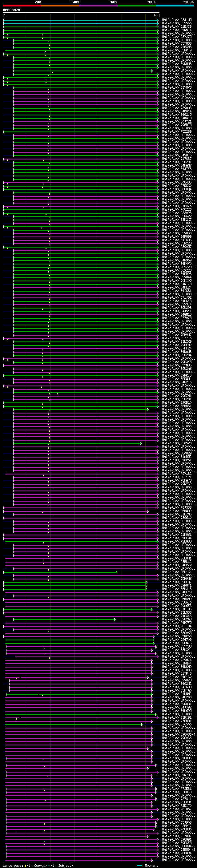Select UniRef100_A5Z289 hit name

(x=177, y=132)
